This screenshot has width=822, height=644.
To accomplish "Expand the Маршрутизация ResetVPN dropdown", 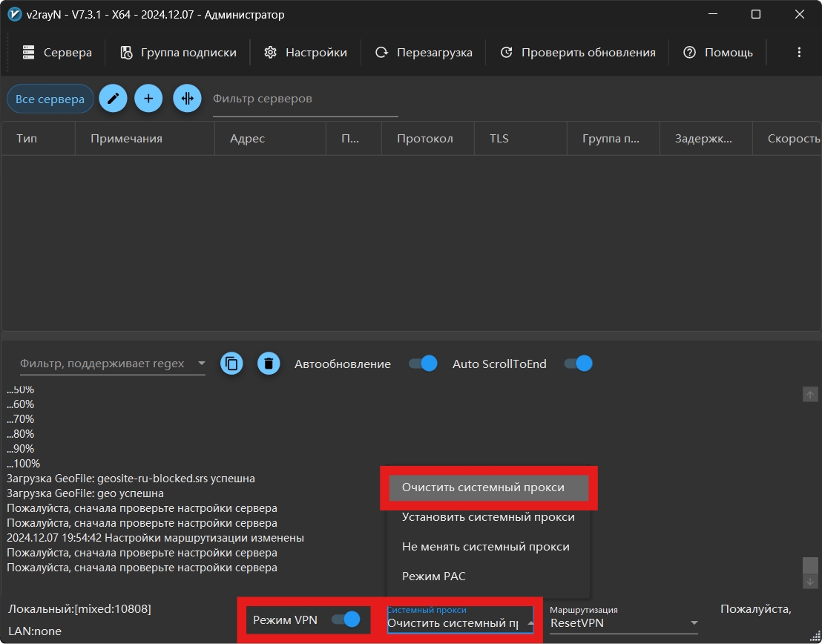I will click(694, 623).
